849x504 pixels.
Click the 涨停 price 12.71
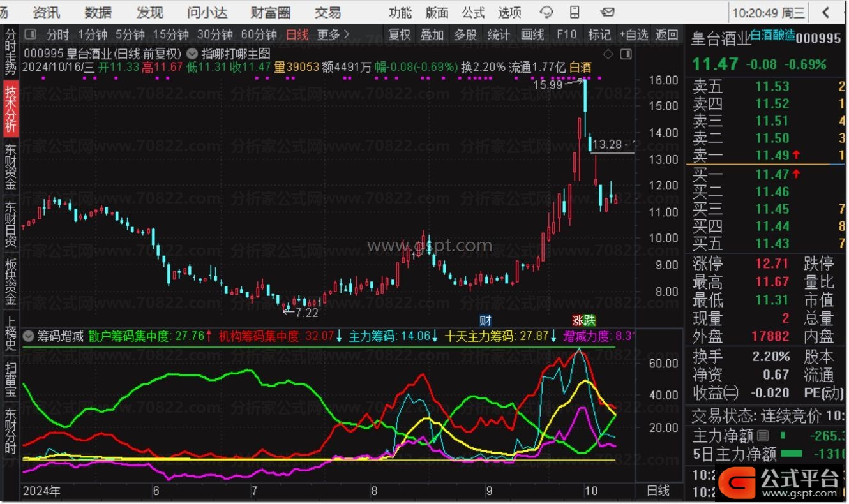(x=772, y=263)
